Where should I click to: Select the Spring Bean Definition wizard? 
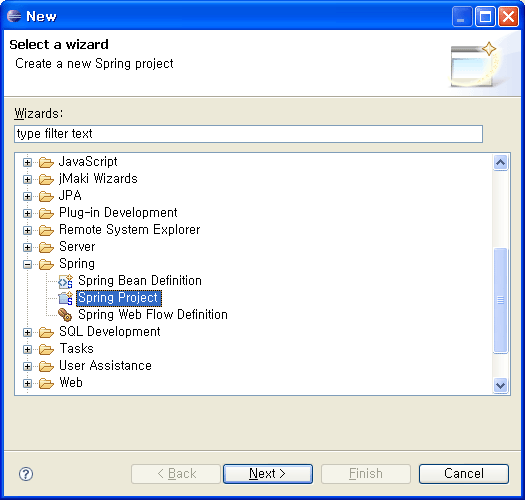[140, 281]
